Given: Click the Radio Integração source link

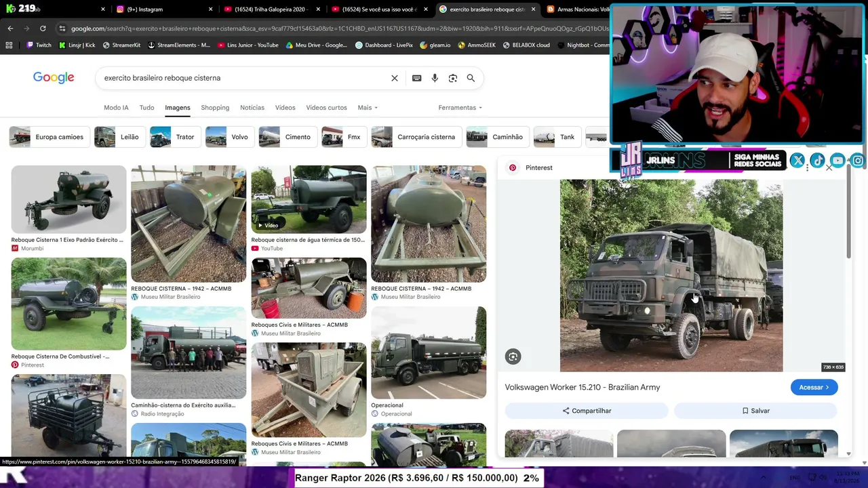Looking at the screenshot, I should (x=162, y=413).
